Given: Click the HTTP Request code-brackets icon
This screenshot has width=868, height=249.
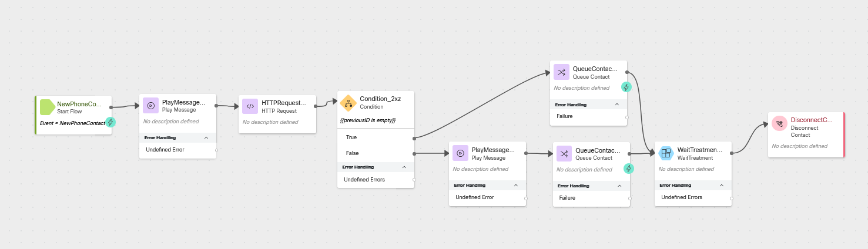Looking at the screenshot, I should pos(250,106).
